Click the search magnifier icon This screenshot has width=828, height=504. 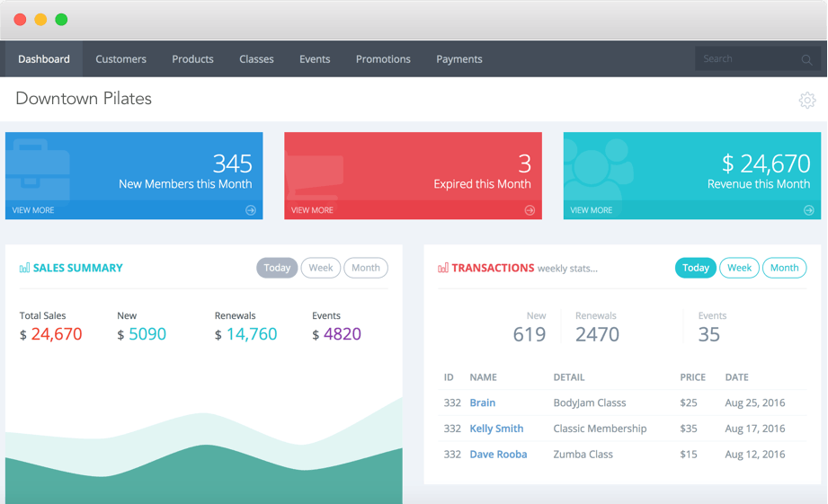pyautogui.click(x=806, y=59)
